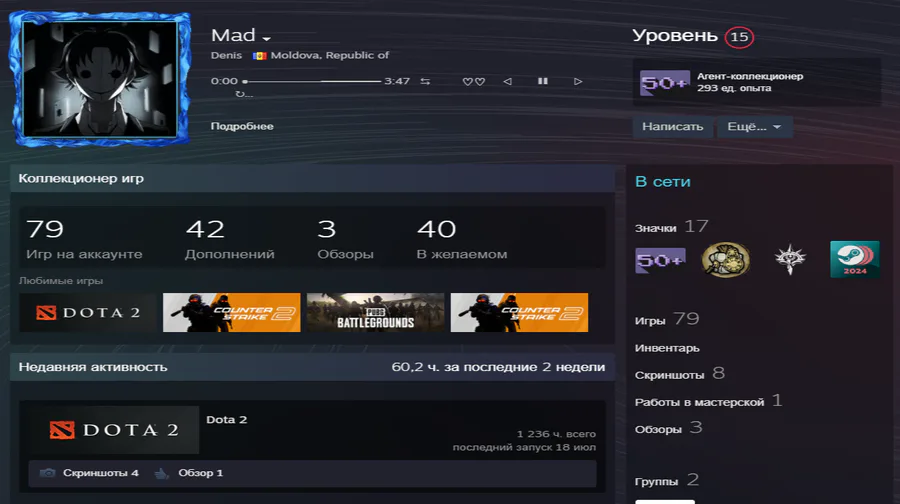
Task: Pause the playing track
Action: (x=542, y=82)
